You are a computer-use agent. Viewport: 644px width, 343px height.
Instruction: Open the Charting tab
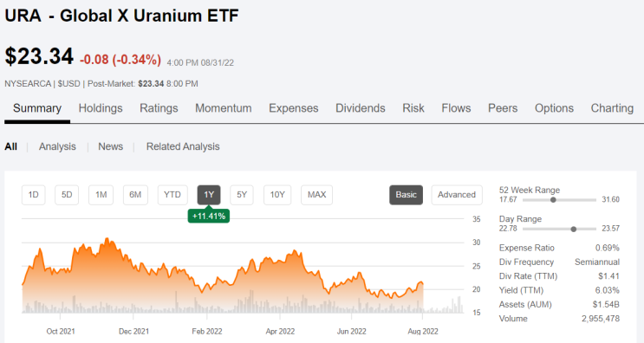tap(612, 108)
